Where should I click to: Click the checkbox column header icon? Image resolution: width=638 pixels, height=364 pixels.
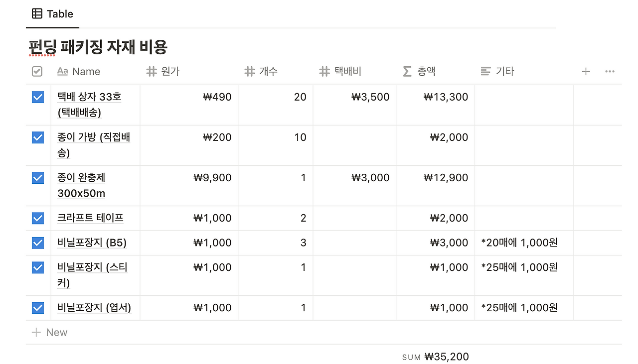pos(37,71)
